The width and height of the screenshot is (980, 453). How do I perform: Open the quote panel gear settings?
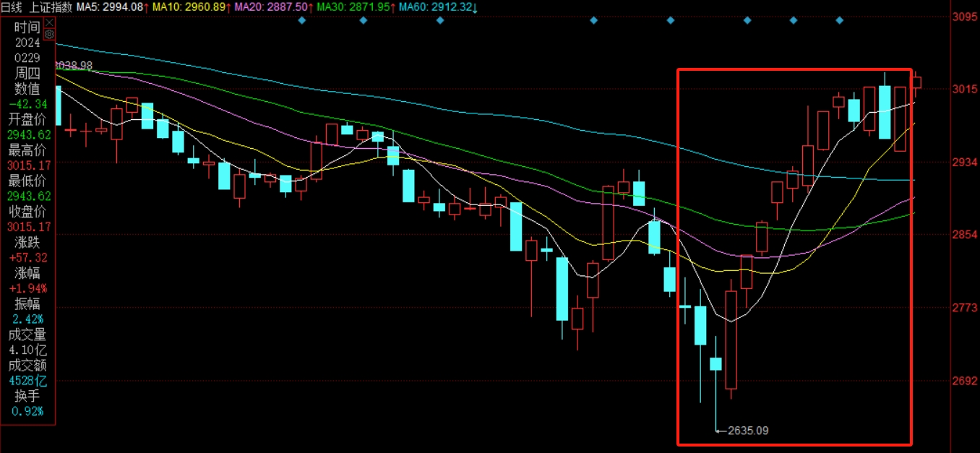49,33
